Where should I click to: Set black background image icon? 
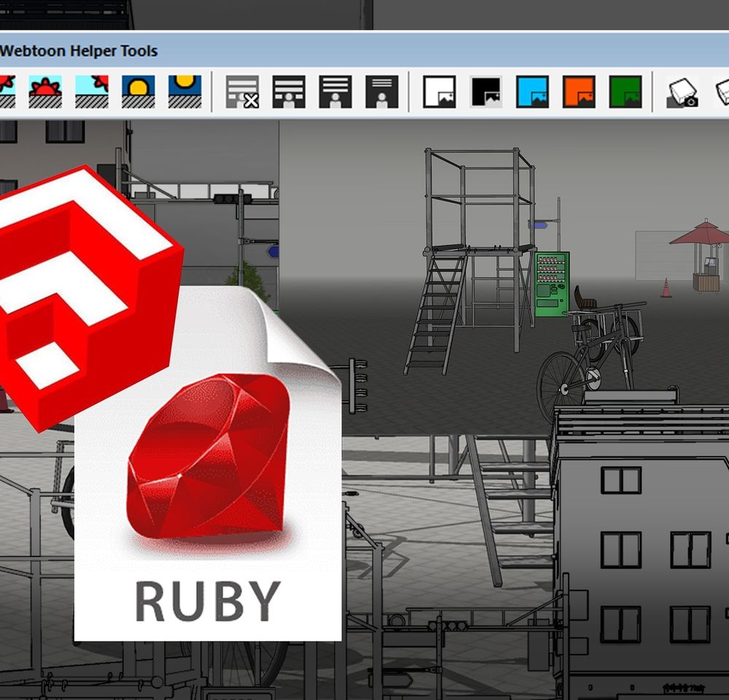[486, 92]
